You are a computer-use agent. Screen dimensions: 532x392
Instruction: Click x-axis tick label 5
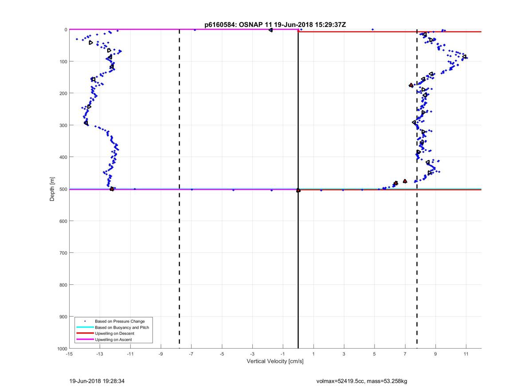click(375, 354)
